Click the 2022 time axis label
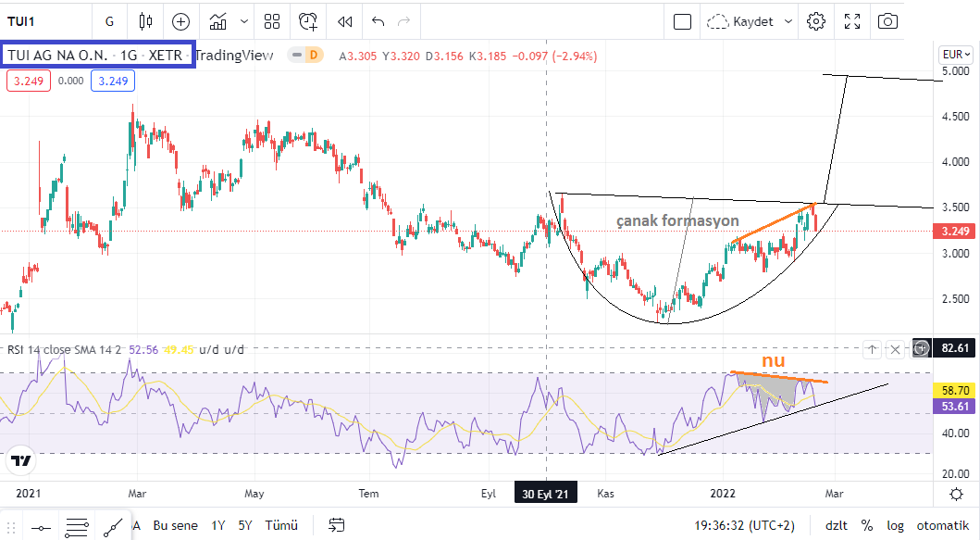The width and height of the screenshot is (980, 540). point(723,494)
